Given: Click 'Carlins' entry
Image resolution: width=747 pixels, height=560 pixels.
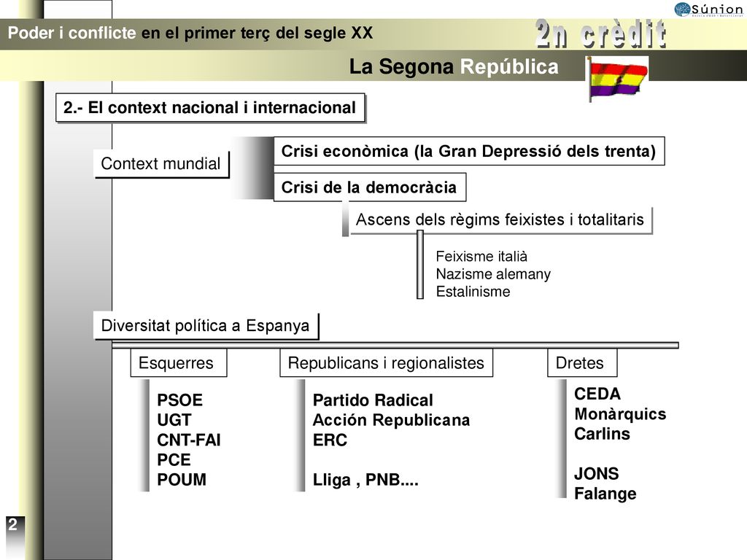Looking at the screenshot, I should 602,434.
